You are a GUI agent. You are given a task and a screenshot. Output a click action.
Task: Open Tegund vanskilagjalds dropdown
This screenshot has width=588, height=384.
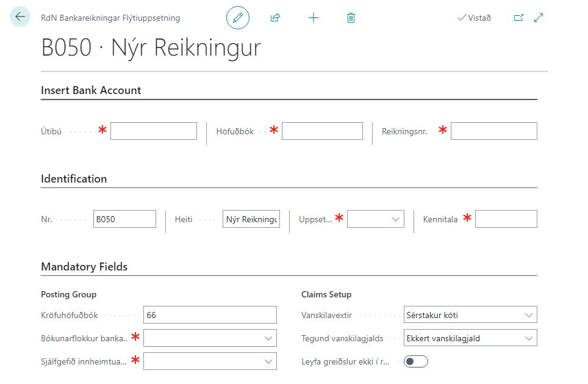coord(470,338)
